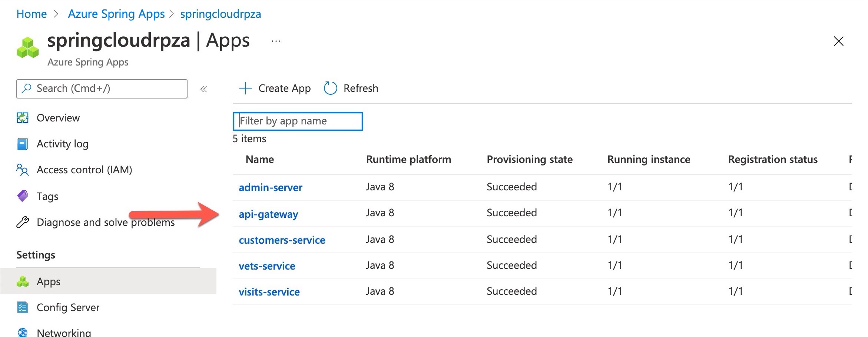This screenshot has height=337, width=868.
Task: Open the api-gateway app
Action: [x=268, y=214]
